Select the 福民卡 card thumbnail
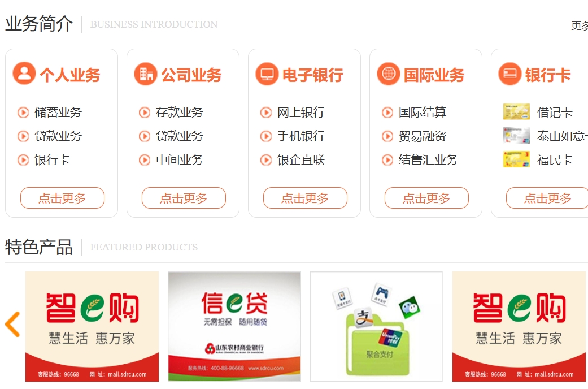 tap(516, 159)
